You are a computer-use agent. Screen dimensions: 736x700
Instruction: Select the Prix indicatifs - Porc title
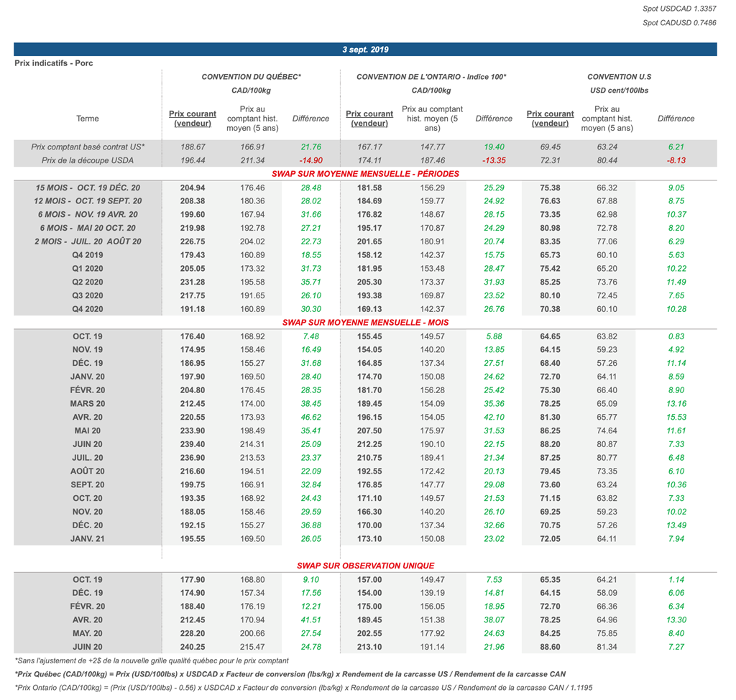(54, 63)
